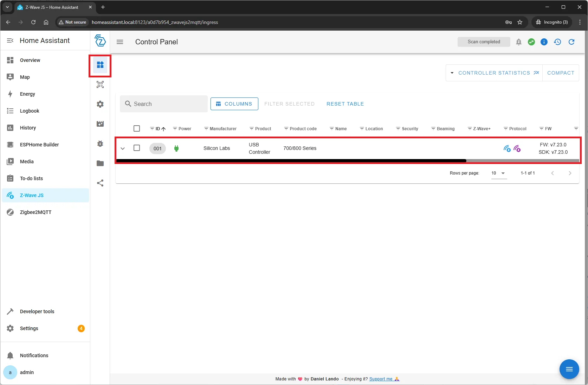Select the checkbox for node 001

[137, 148]
